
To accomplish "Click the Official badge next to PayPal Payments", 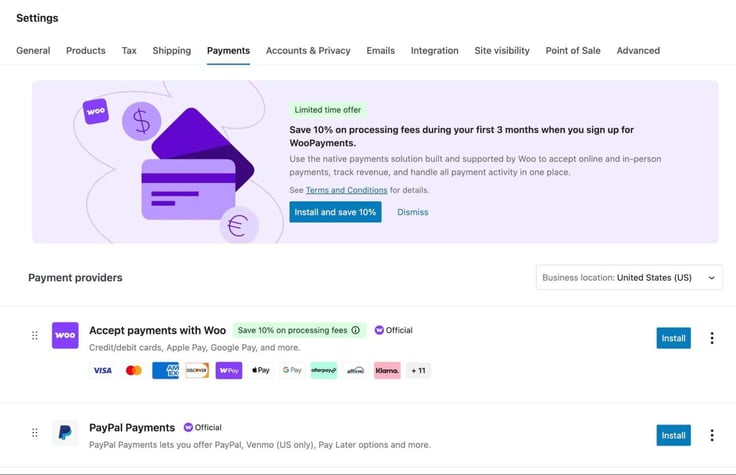I will (202, 427).
